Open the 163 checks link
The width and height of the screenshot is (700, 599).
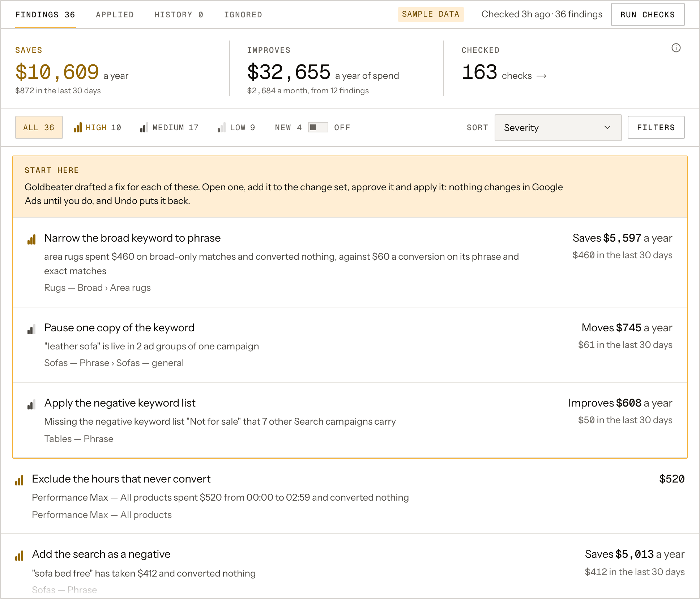pyautogui.click(x=504, y=72)
